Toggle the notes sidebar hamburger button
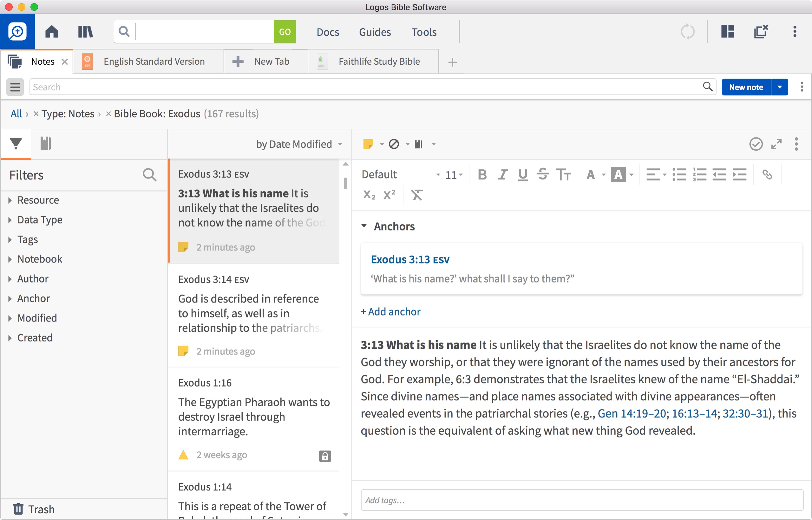This screenshot has height=520, width=812. (15, 87)
